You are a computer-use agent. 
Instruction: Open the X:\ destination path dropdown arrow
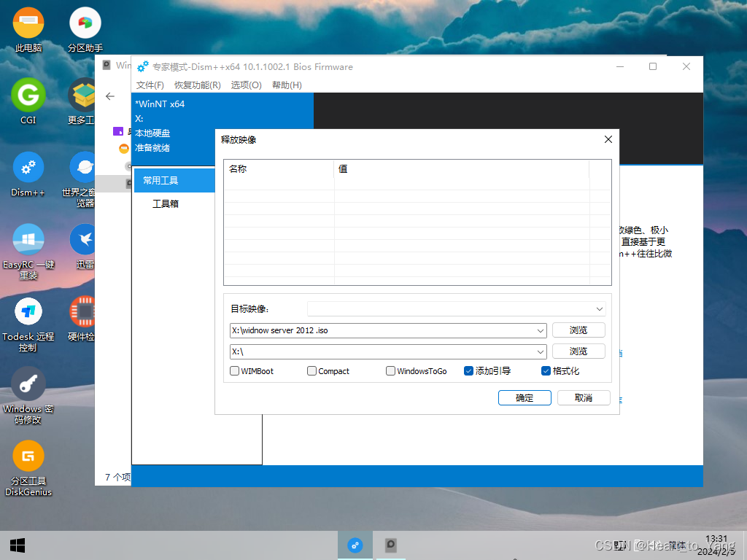pos(540,351)
